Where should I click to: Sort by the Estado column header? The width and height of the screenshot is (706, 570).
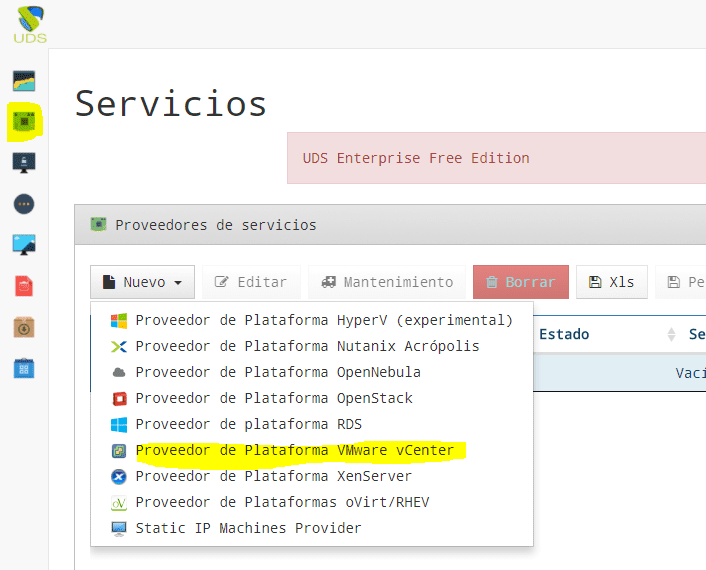click(564, 334)
